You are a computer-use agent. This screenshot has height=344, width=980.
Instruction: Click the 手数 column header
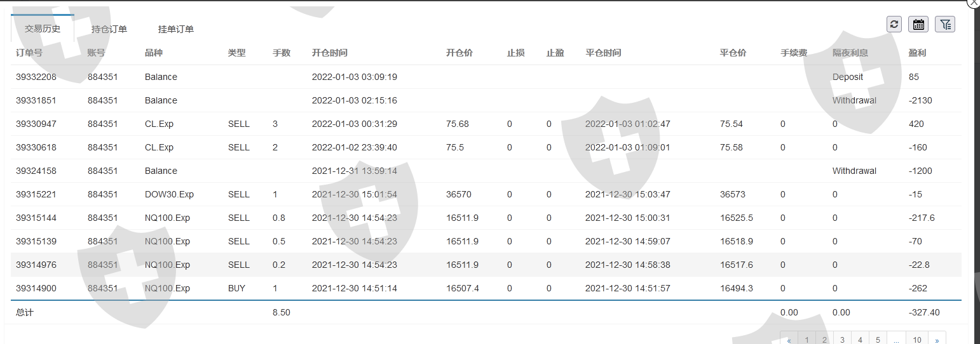[282, 53]
